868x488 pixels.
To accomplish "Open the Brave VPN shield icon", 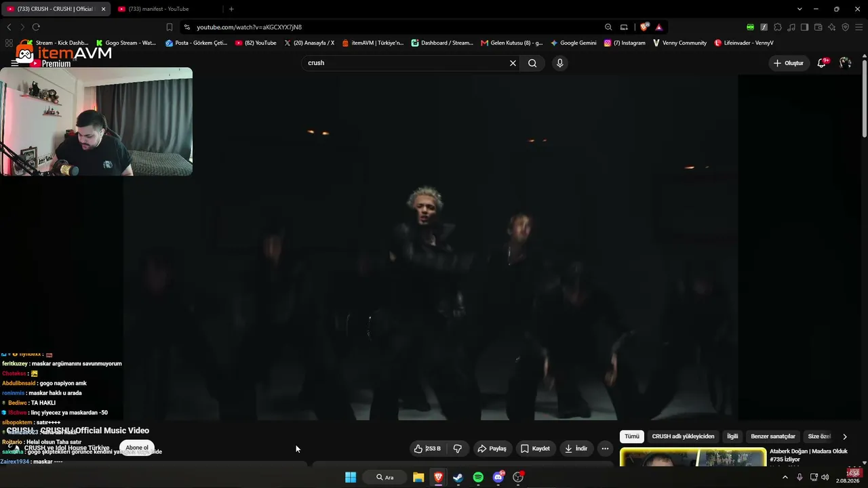I will (x=845, y=27).
